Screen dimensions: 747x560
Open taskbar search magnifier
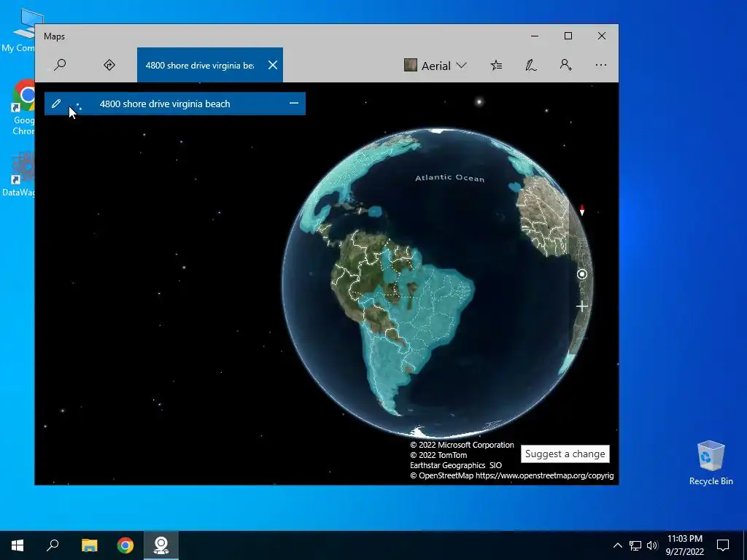53,545
